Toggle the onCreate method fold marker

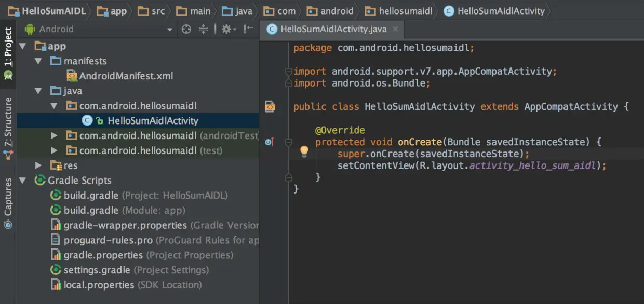[288, 142]
